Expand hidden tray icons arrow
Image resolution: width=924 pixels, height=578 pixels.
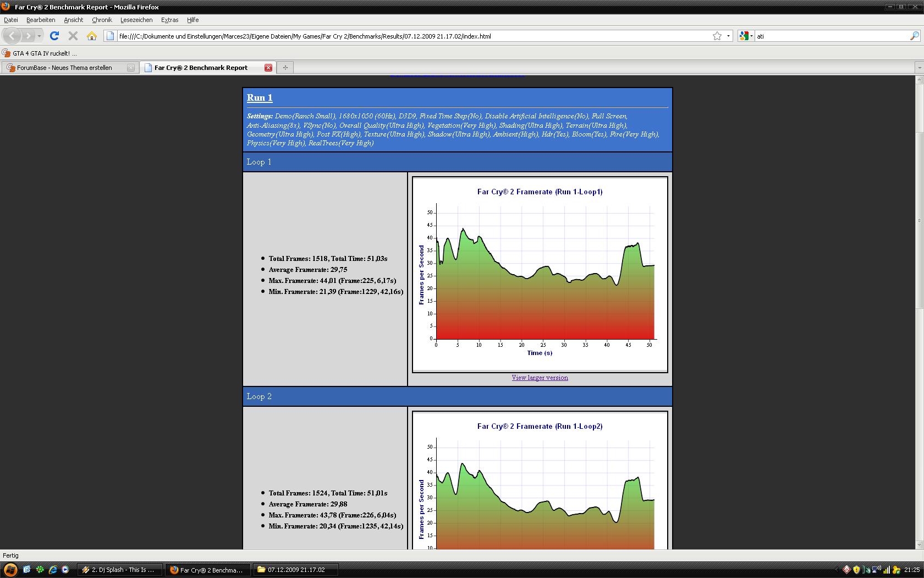[x=837, y=570]
